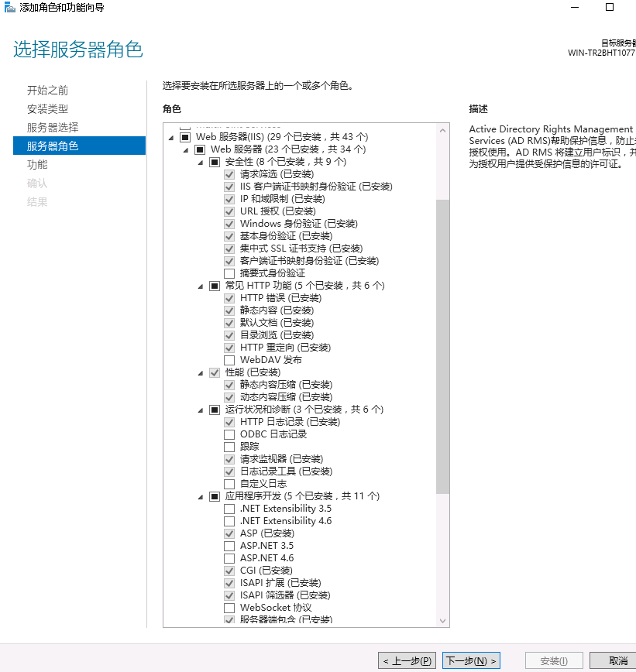The image size is (636, 672).
Task: Select the 静态内容压缩 row
Action: click(x=286, y=385)
